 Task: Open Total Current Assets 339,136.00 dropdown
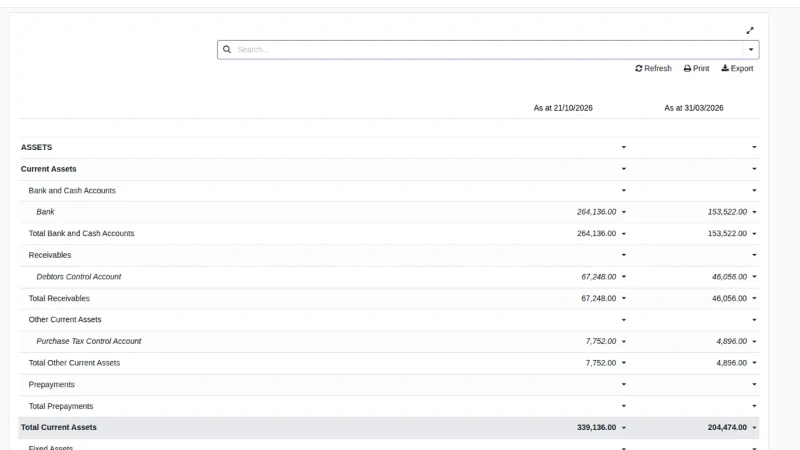[x=623, y=428]
